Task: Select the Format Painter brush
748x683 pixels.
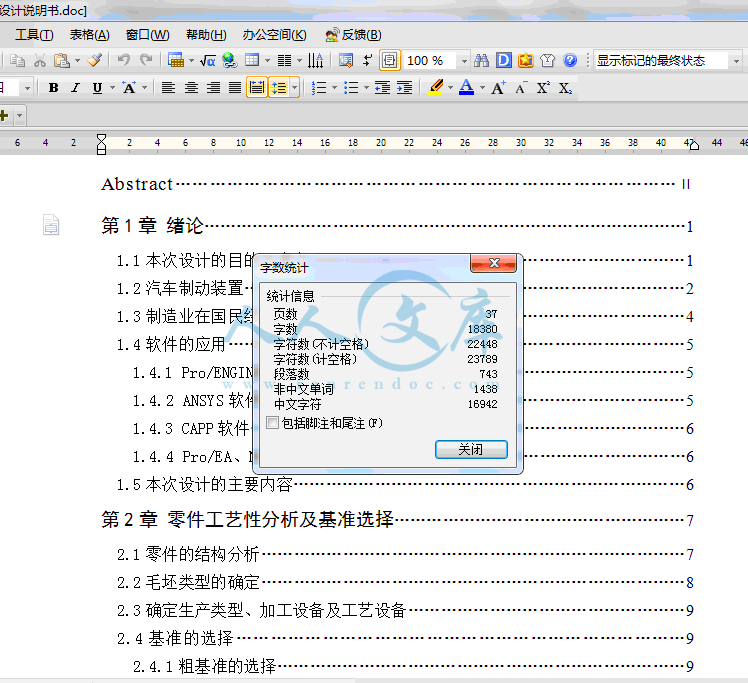Action: tap(94, 60)
